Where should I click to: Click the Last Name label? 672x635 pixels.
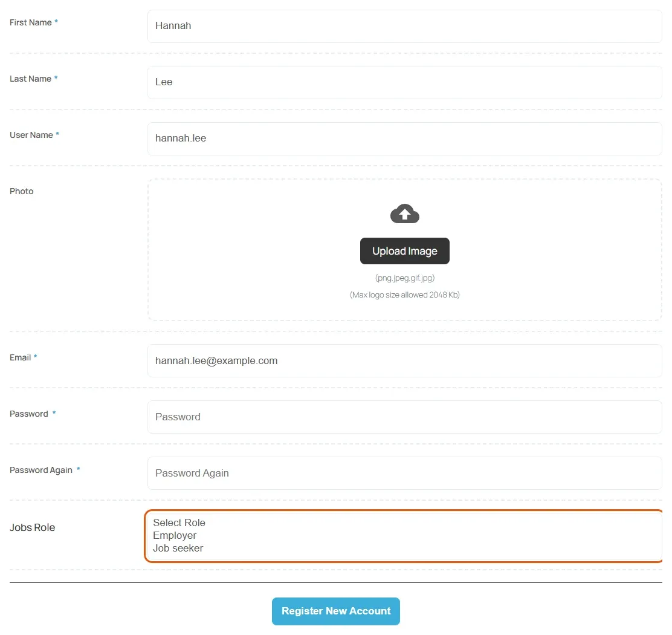(30, 79)
